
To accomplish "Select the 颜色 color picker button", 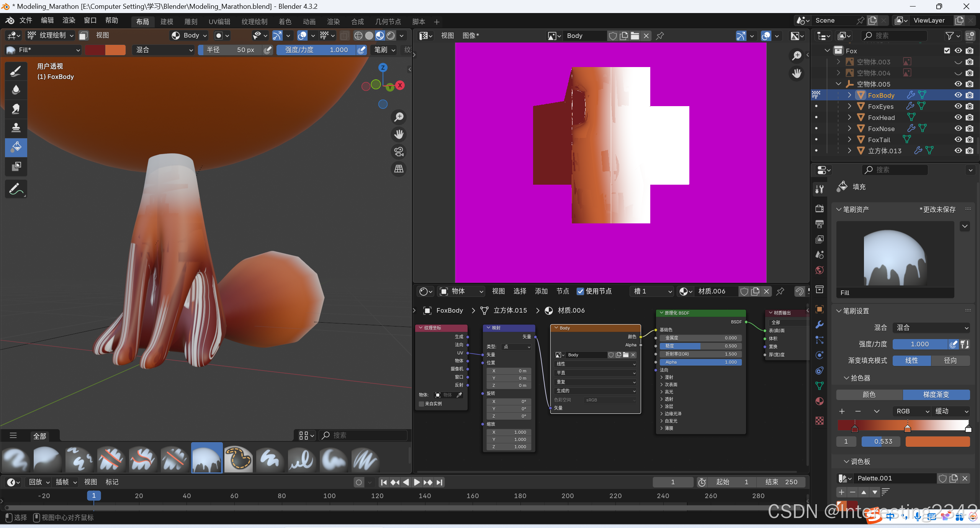I will click(x=869, y=394).
